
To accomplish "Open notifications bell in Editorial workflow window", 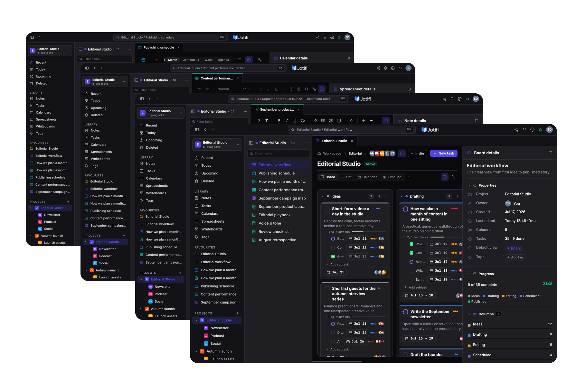I will [x=524, y=130].
